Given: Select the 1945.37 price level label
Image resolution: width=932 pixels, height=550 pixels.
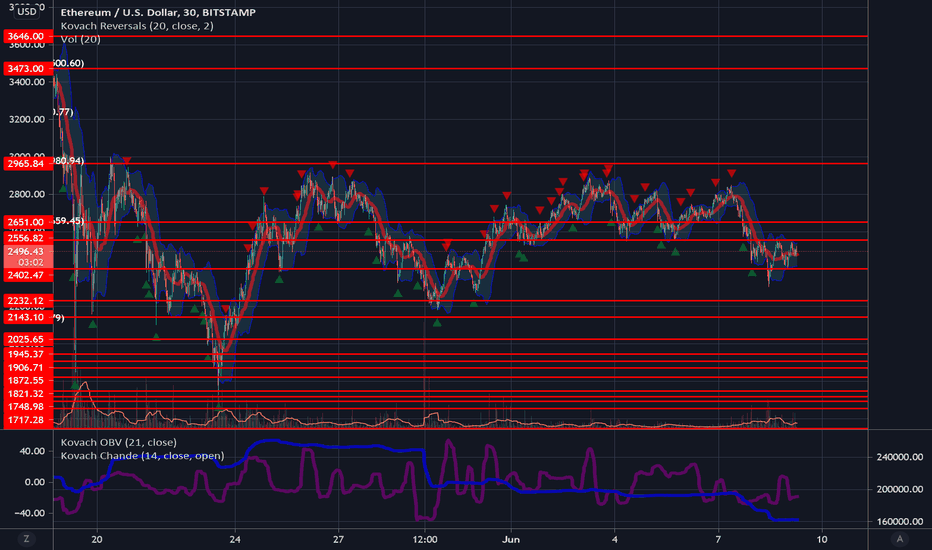Looking at the screenshot, I should 28,354.
